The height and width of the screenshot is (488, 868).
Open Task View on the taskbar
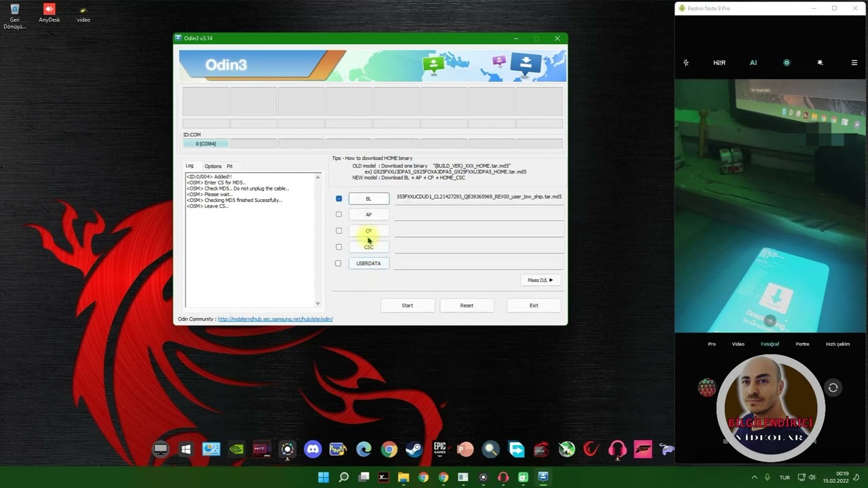[x=363, y=477]
